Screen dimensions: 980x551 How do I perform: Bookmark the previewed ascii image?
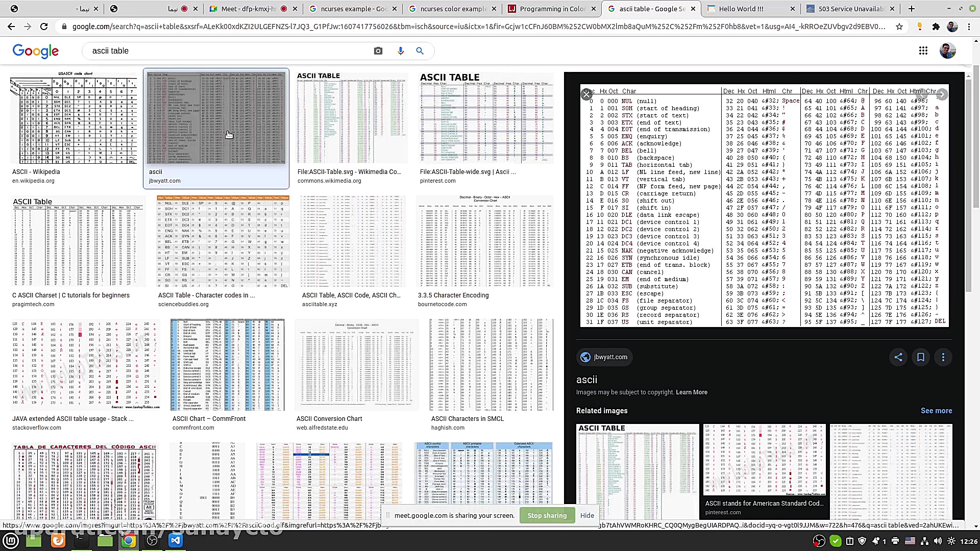click(921, 357)
